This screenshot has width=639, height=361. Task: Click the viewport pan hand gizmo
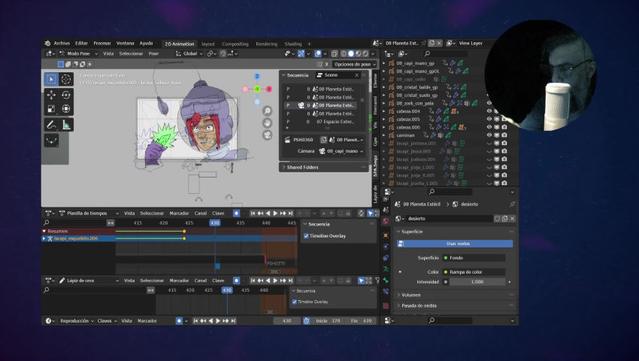click(x=267, y=123)
